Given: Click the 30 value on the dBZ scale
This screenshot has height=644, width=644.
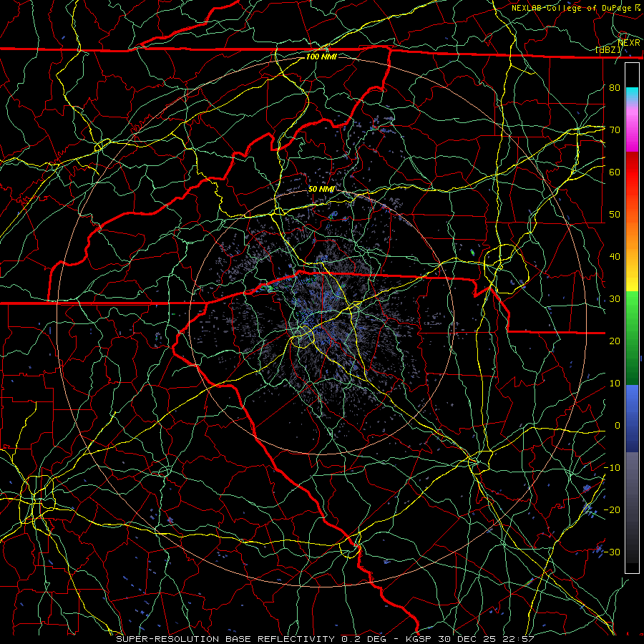Looking at the screenshot, I should point(615,299).
